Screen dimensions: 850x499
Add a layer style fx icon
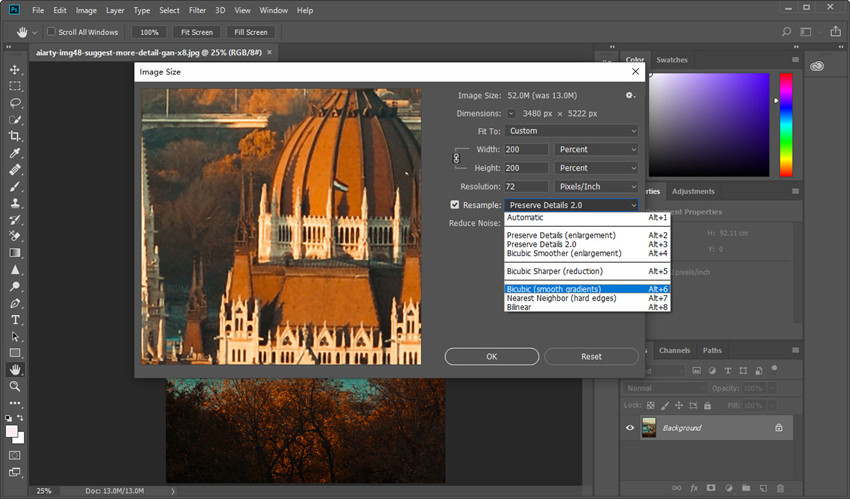(694, 488)
